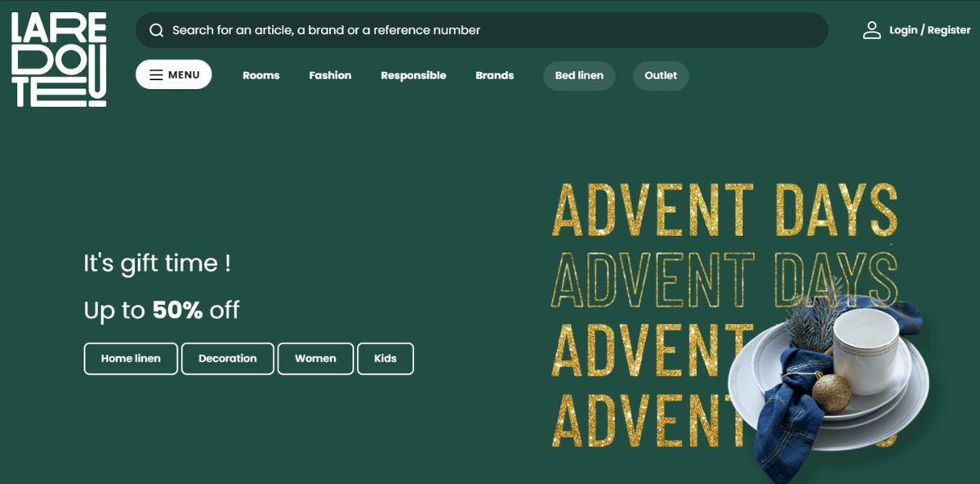Click the "Up to 50% off" text
Screen dimensions: 980x484
pos(162,311)
